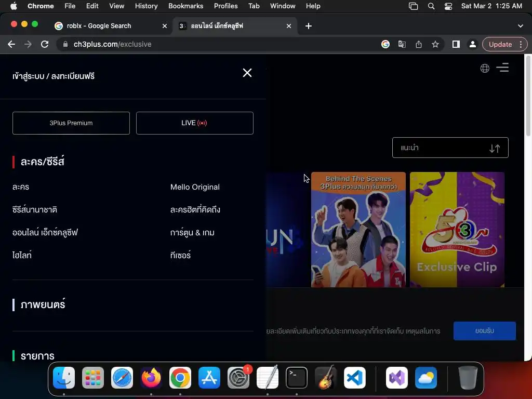This screenshot has height=399, width=532.
Task: Open Control Center in menu bar
Action: (448, 6)
